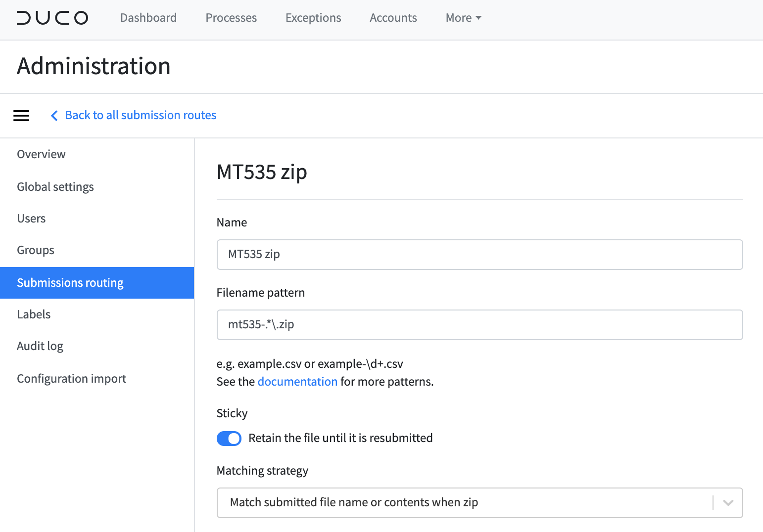Viewport: 763px width, 532px height.
Task: Navigate to Accounts
Action: (393, 18)
